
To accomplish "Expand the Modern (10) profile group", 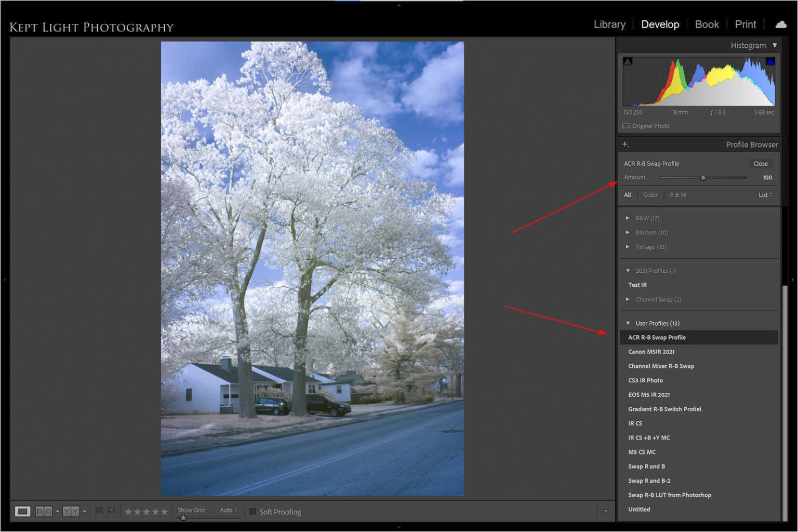I will click(x=628, y=232).
